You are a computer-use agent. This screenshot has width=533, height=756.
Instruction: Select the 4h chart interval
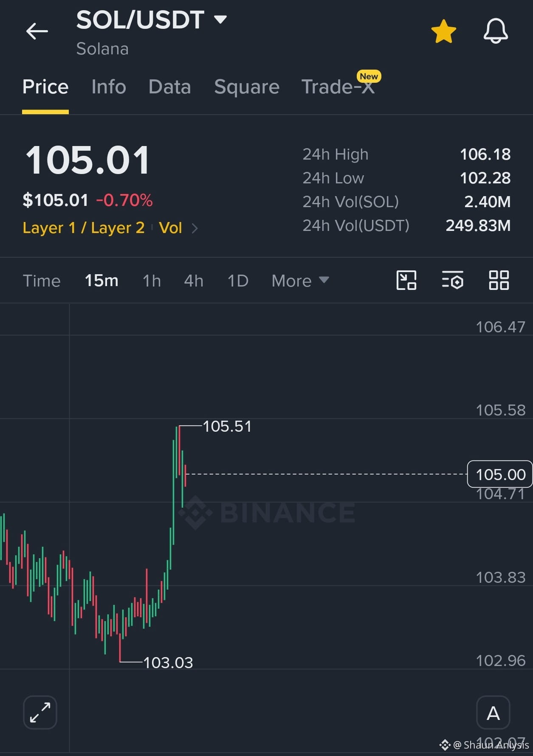[x=194, y=281]
